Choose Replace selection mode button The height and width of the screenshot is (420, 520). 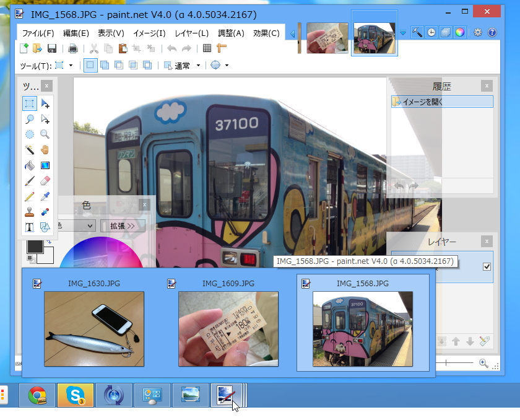click(x=90, y=66)
